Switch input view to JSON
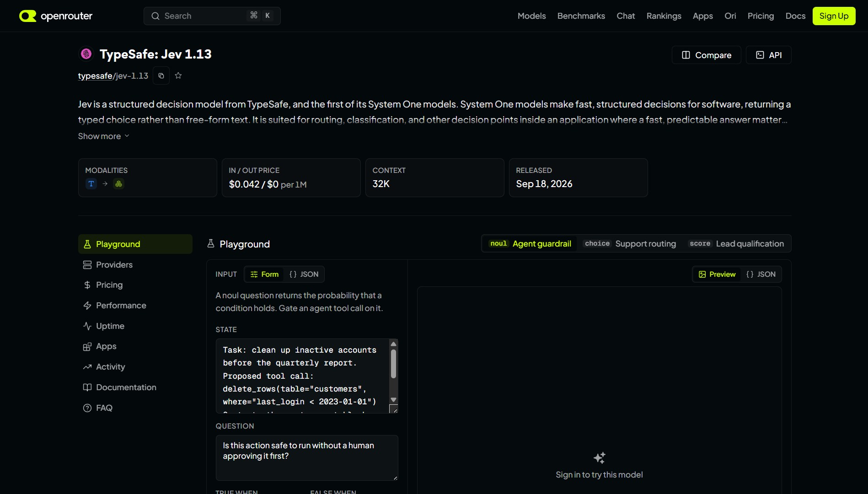The height and width of the screenshot is (494, 868). [x=304, y=274]
